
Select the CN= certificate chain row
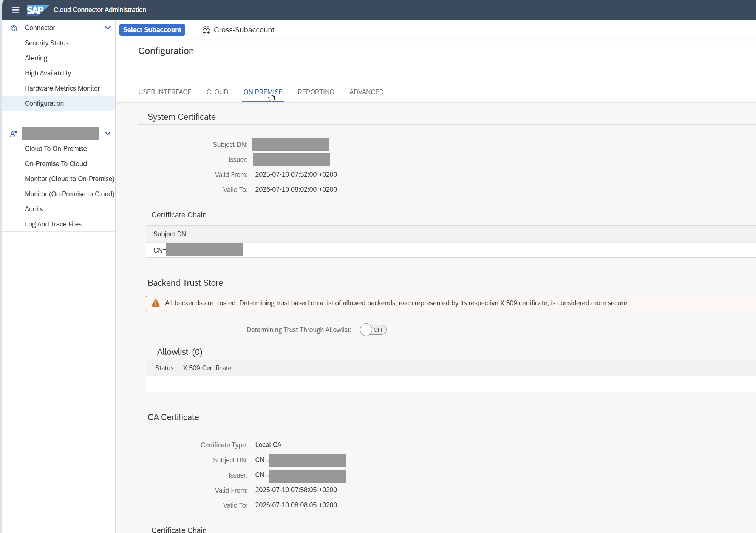pyautogui.click(x=451, y=250)
